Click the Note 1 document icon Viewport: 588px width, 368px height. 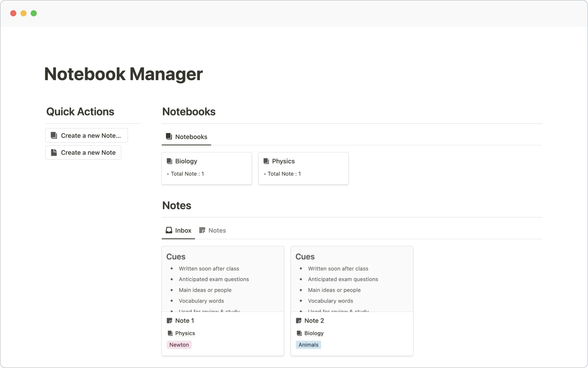169,321
